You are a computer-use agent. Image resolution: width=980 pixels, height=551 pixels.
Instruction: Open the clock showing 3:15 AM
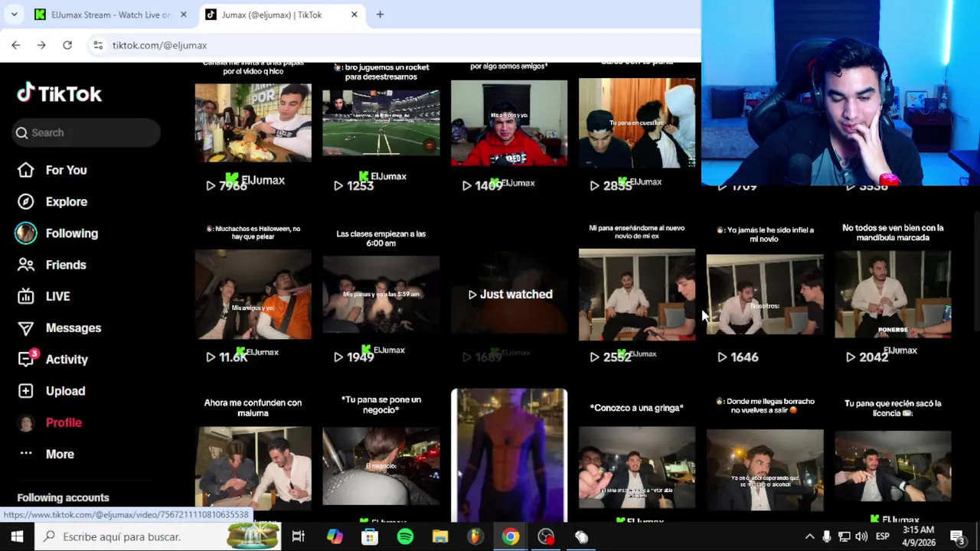click(x=916, y=536)
